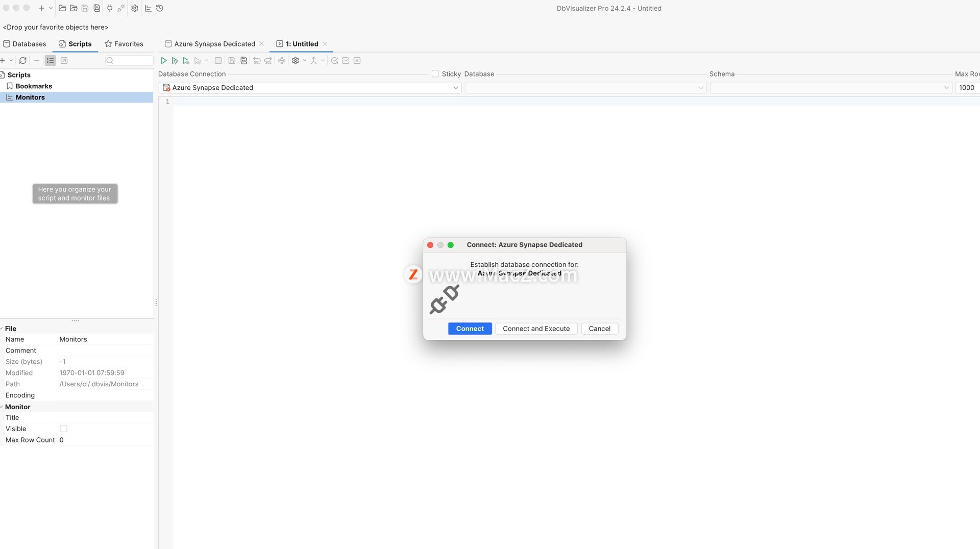
Task: Click the Refresh icon in the Scripts panel
Action: point(23,61)
